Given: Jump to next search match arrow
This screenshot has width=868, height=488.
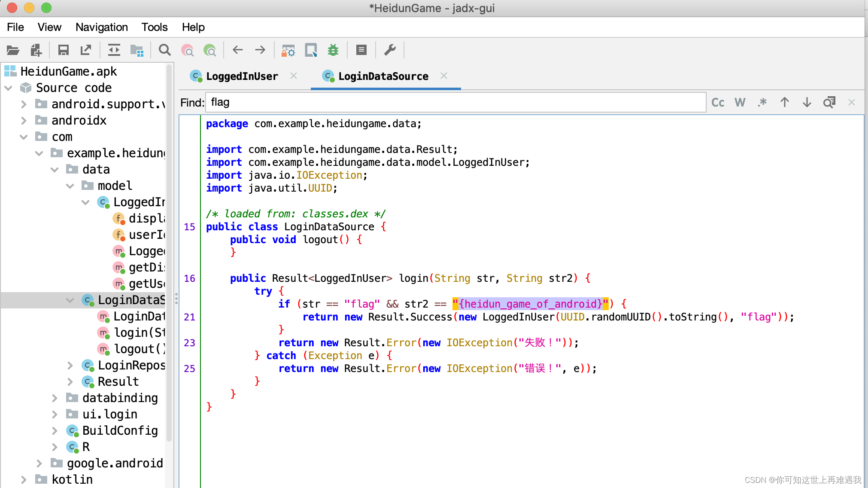Looking at the screenshot, I should 807,102.
